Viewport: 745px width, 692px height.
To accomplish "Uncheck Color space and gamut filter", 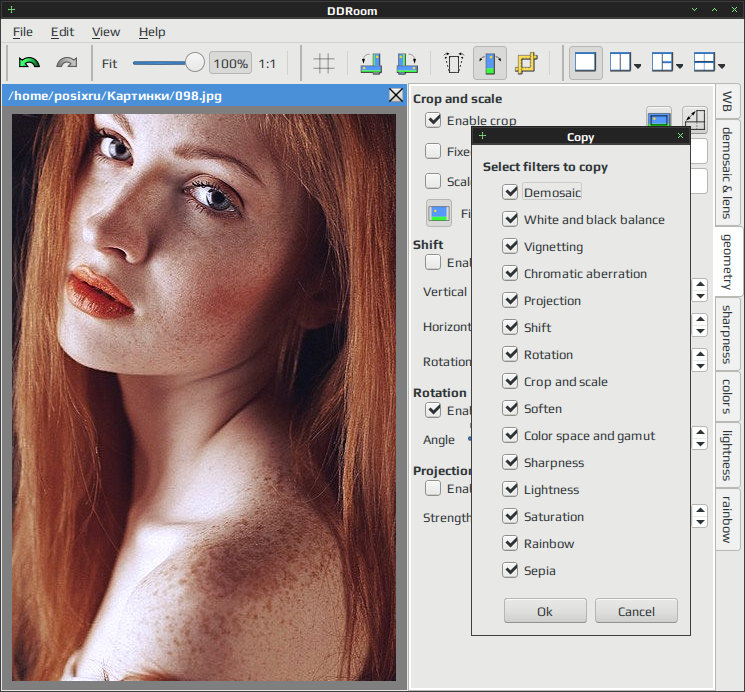I will point(510,435).
